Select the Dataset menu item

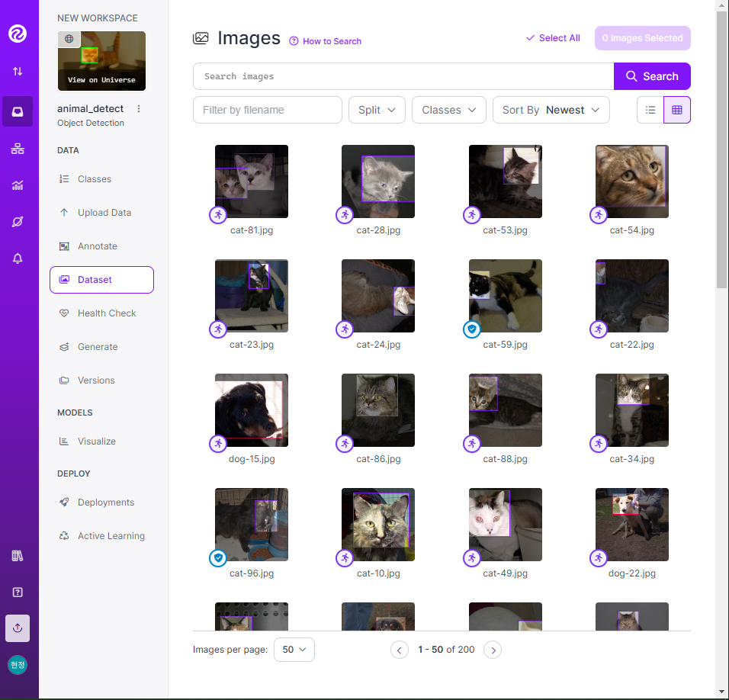[x=102, y=280]
